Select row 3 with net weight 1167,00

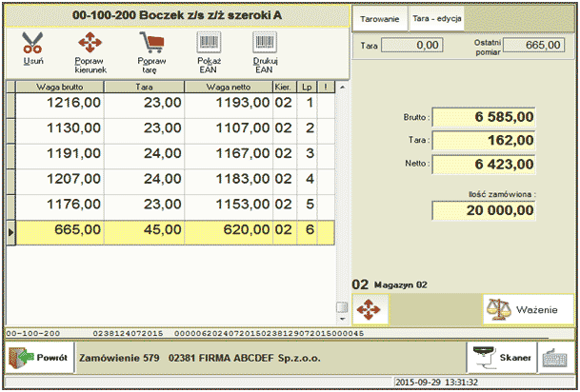[x=228, y=154]
